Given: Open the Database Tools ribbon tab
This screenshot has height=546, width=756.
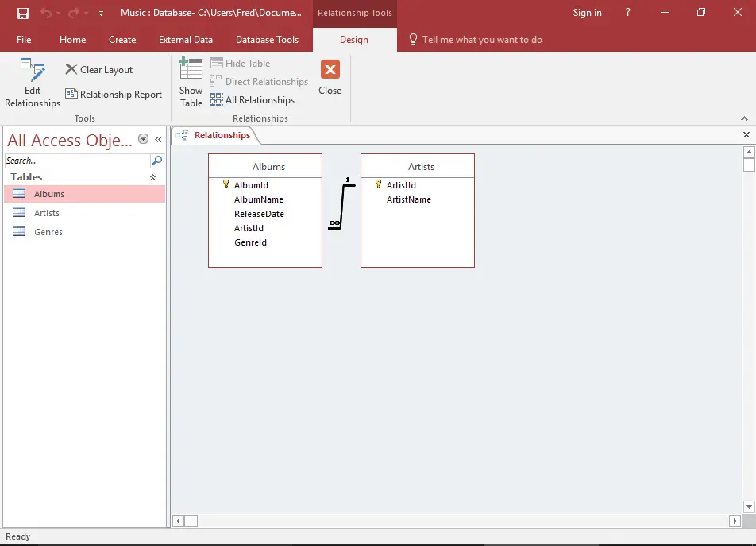Looking at the screenshot, I should click(x=267, y=40).
